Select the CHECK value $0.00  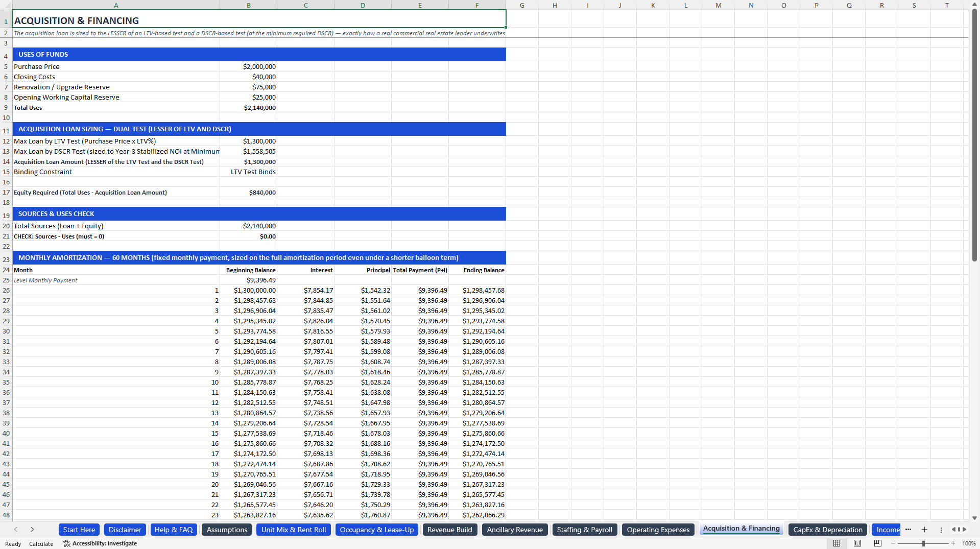pos(248,236)
